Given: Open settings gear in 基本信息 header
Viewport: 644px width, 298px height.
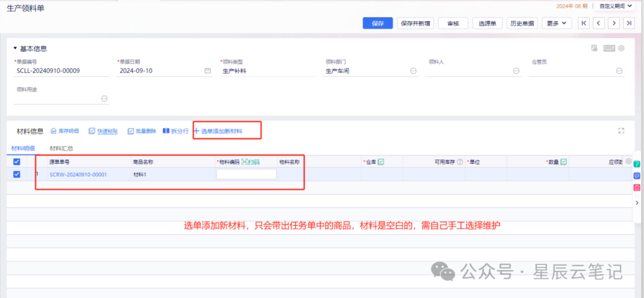Looking at the screenshot, I should click(x=621, y=48).
